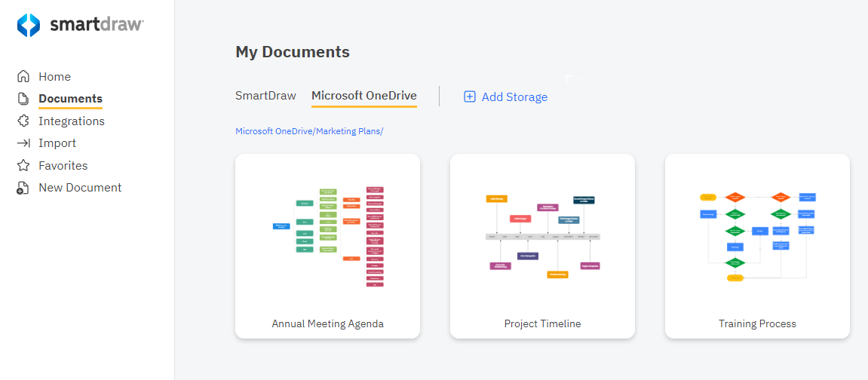The image size is (868, 380).
Task: Click the New Document icon
Action: tap(23, 188)
